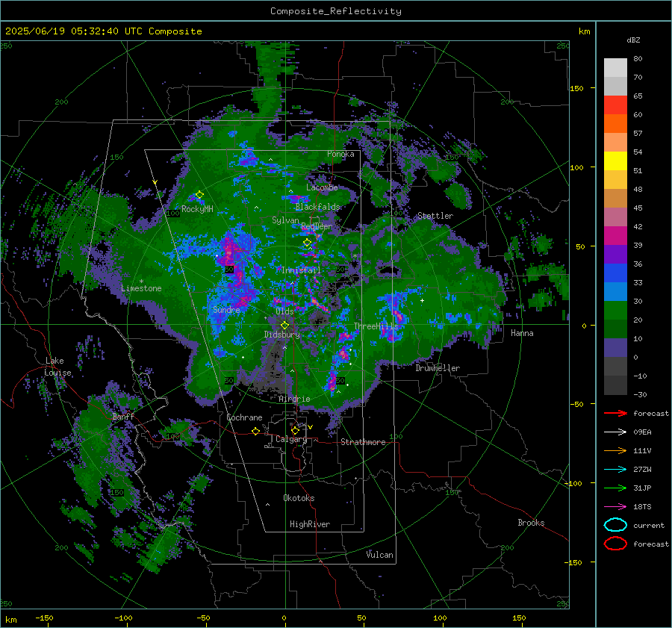Click the dBZ legend heading

coord(633,40)
